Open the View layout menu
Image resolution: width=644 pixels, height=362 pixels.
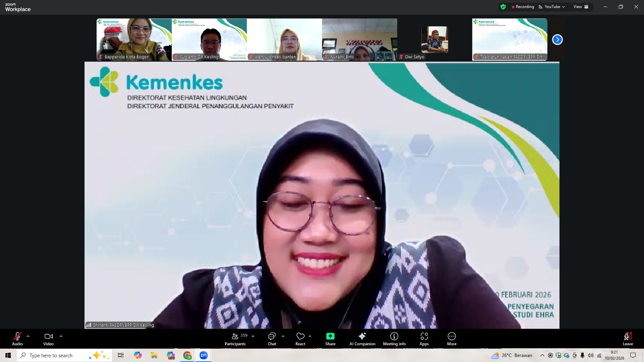[581, 7]
